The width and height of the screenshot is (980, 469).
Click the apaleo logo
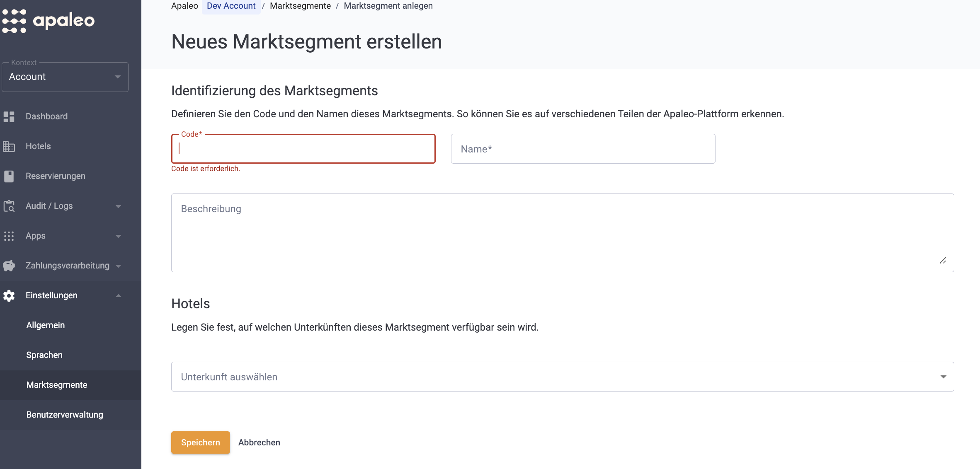tap(48, 20)
